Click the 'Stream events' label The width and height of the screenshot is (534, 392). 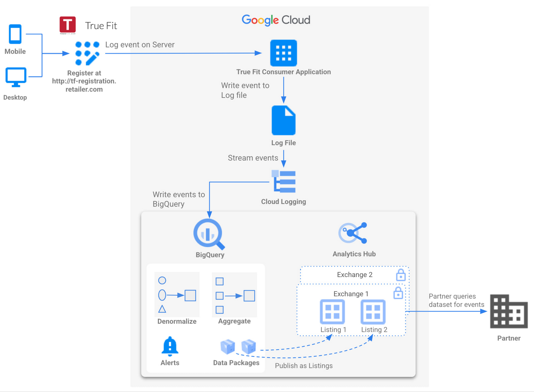coord(253,158)
